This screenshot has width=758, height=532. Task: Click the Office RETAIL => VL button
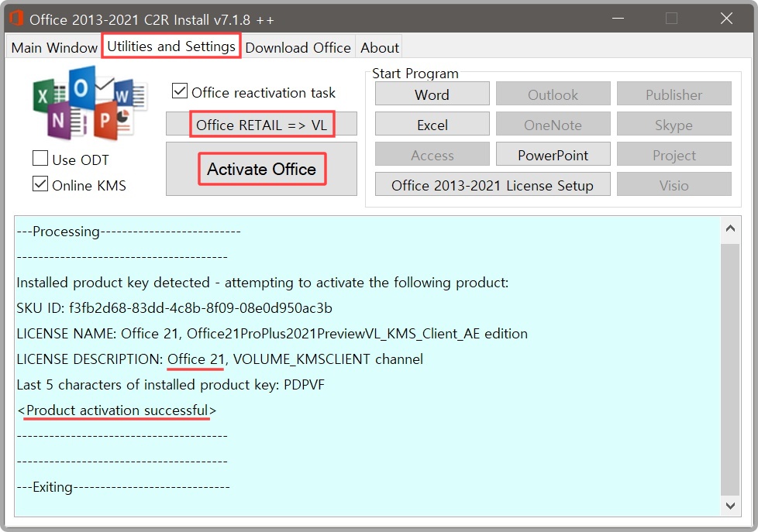point(261,124)
